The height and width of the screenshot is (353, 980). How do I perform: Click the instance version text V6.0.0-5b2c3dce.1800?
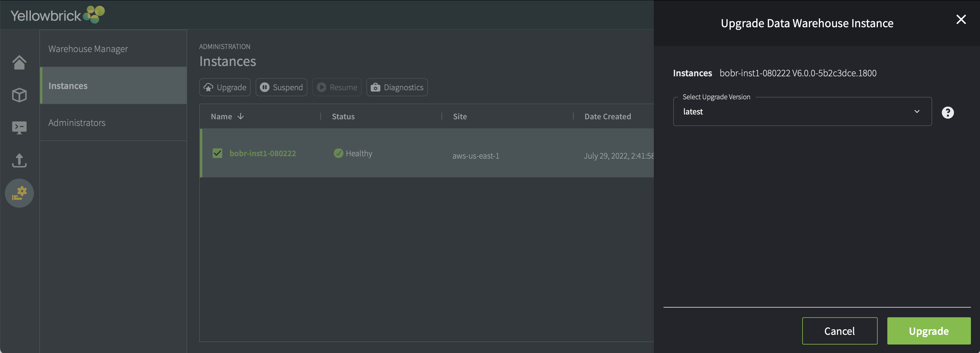point(834,73)
